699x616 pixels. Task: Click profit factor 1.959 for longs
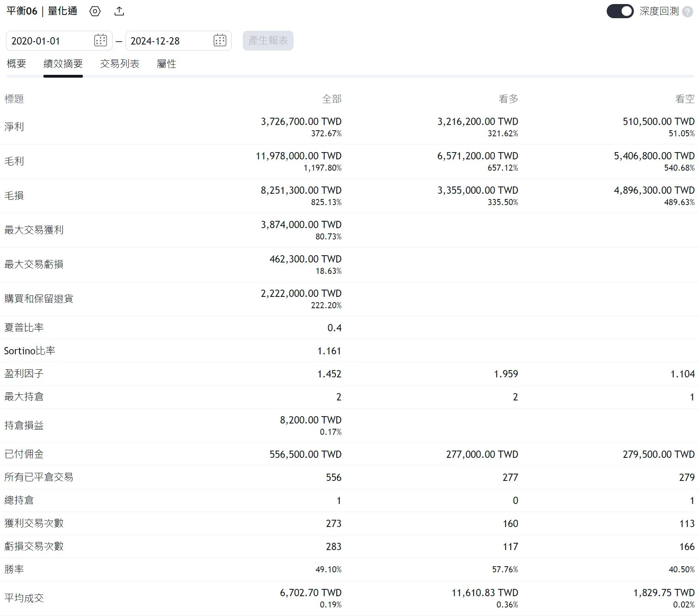click(506, 374)
